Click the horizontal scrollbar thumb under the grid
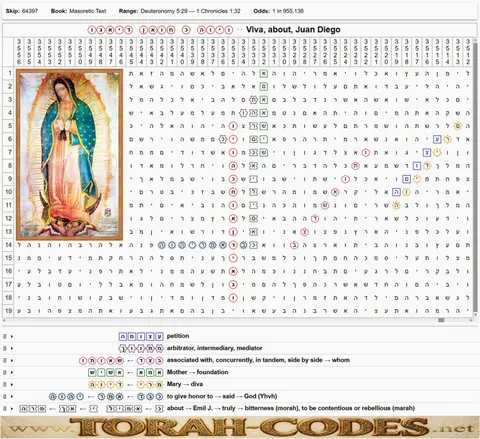The width and height of the screenshot is (480, 439). coord(441,320)
